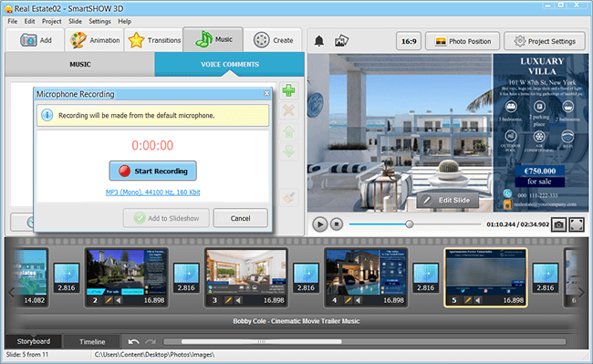Viewport: 593px width, 364px height.
Task: Open the Settings menu
Action: click(x=99, y=21)
